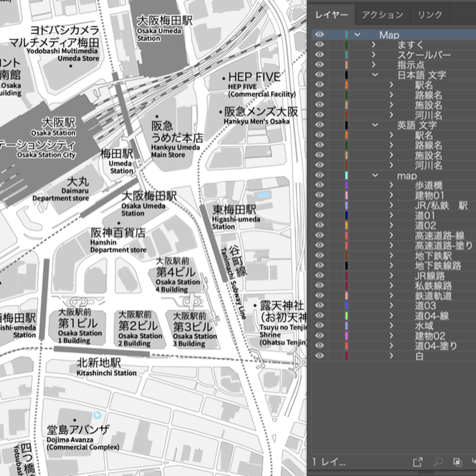The image size is (476, 476).
Task: Expand the JR/私鉄 駅 layer
Action: 391,205
